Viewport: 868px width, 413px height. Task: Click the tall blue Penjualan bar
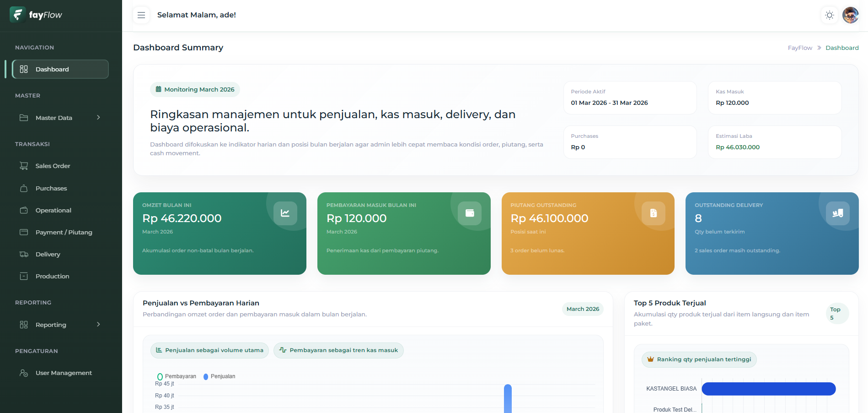(x=508, y=398)
